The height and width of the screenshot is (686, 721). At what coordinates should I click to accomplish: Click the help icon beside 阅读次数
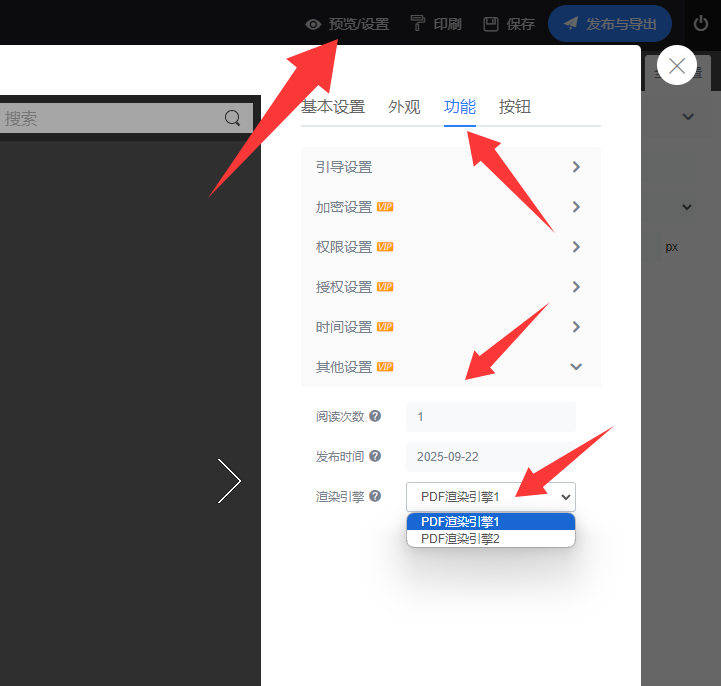tap(375, 417)
